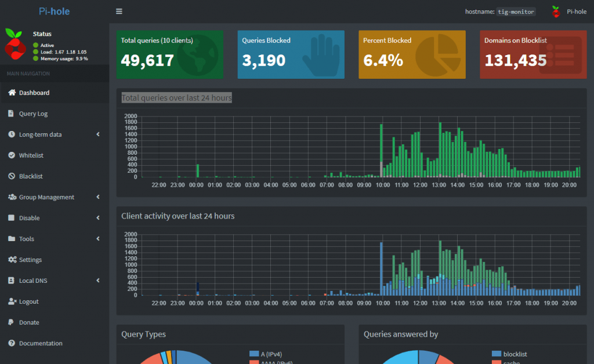Click the Pi-hole user label in top-right
Viewport: 594px width, 364px height.
pos(576,12)
